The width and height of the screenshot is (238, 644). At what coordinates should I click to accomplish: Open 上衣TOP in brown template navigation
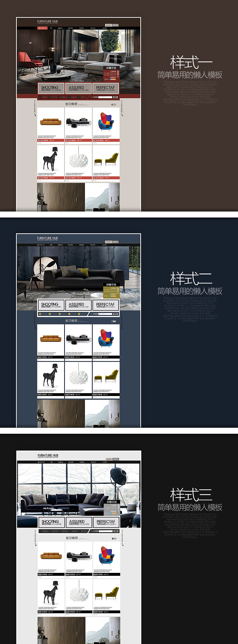(x=104, y=28)
